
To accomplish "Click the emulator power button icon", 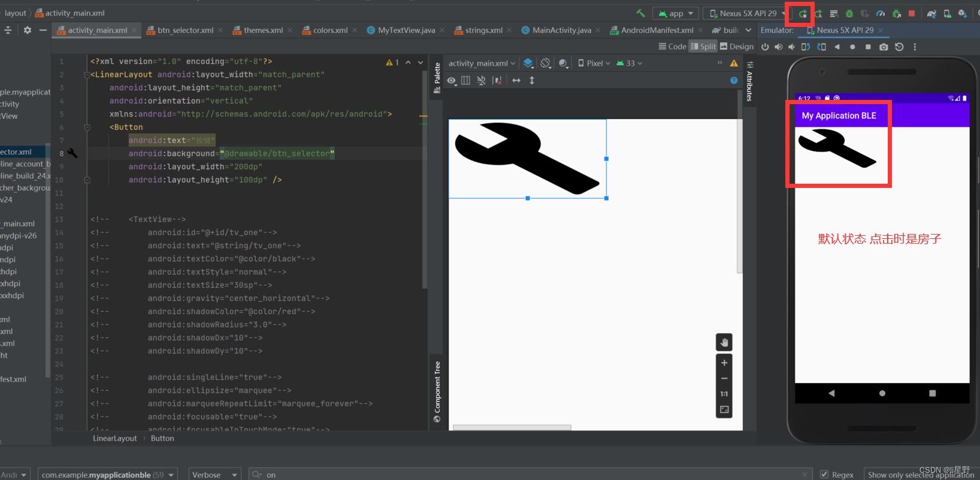I will 765,47.
